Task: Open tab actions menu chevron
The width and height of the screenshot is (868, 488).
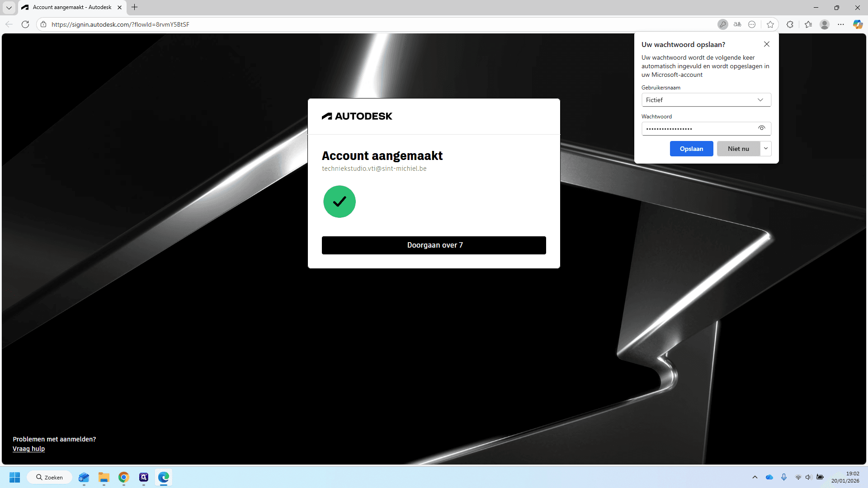Action: click(x=9, y=7)
